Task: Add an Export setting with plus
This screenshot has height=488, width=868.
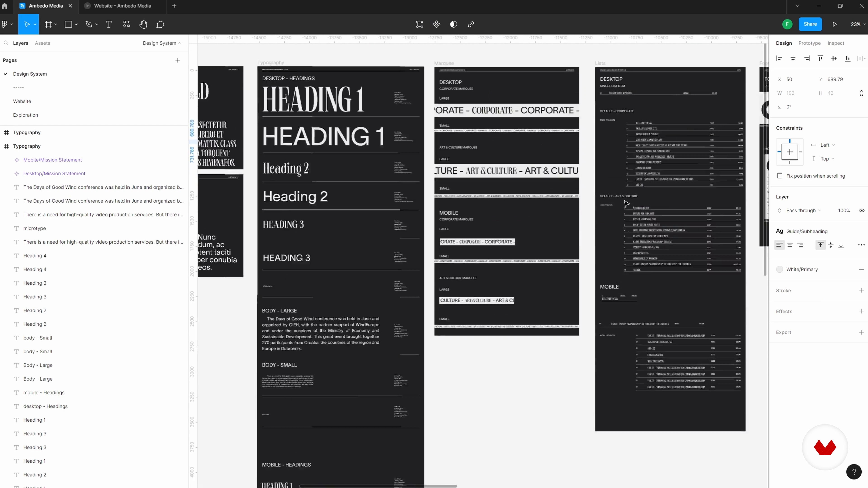Action: (862, 332)
